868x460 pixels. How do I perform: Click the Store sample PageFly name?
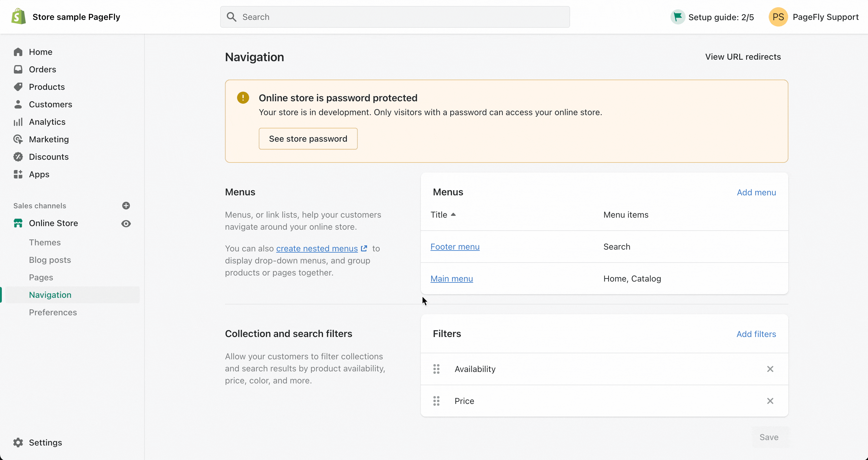click(x=77, y=17)
